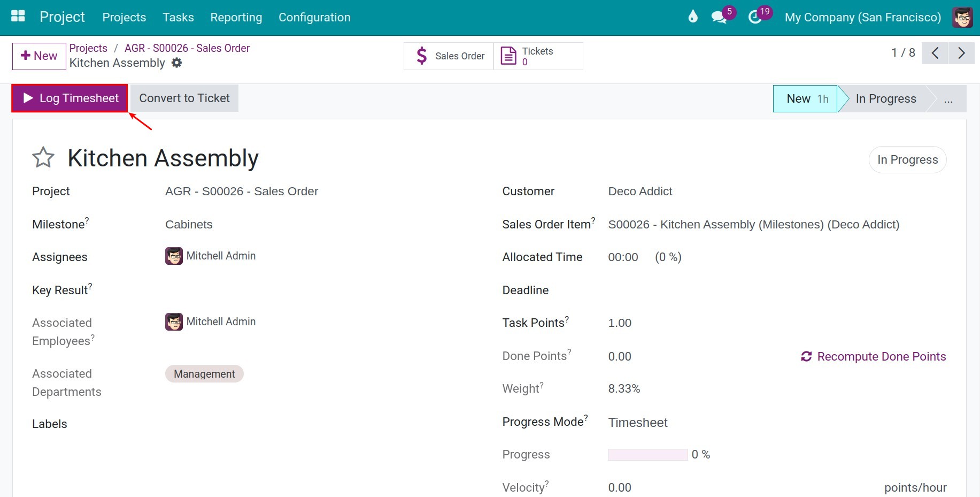The width and height of the screenshot is (980, 497).
Task: Open the In Progress state selector pill
Action: click(907, 160)
